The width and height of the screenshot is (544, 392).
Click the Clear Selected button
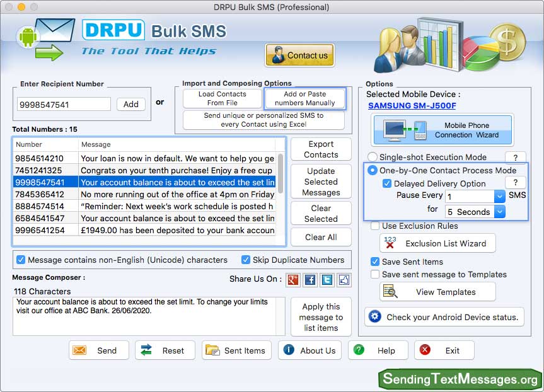(321, 214)
